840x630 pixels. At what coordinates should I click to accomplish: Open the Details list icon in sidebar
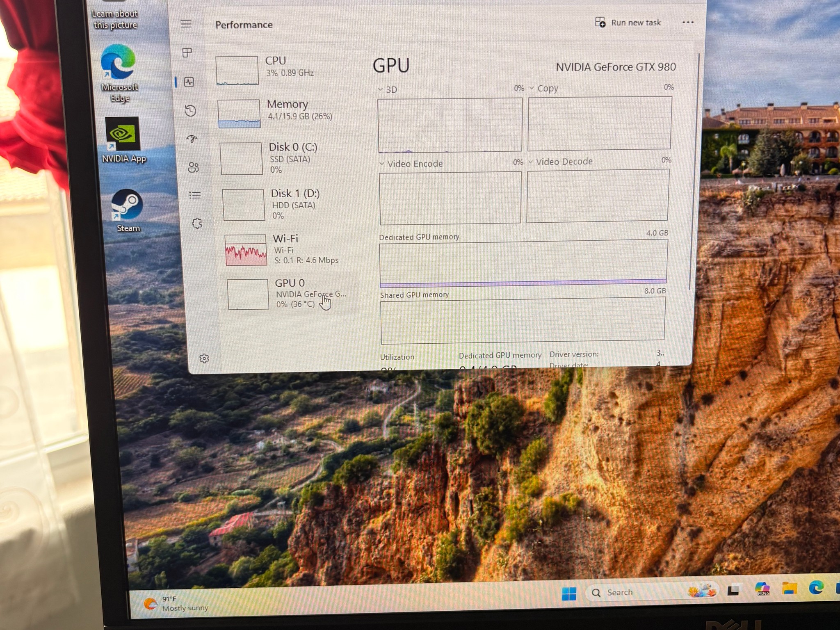(x=195, y=195)
